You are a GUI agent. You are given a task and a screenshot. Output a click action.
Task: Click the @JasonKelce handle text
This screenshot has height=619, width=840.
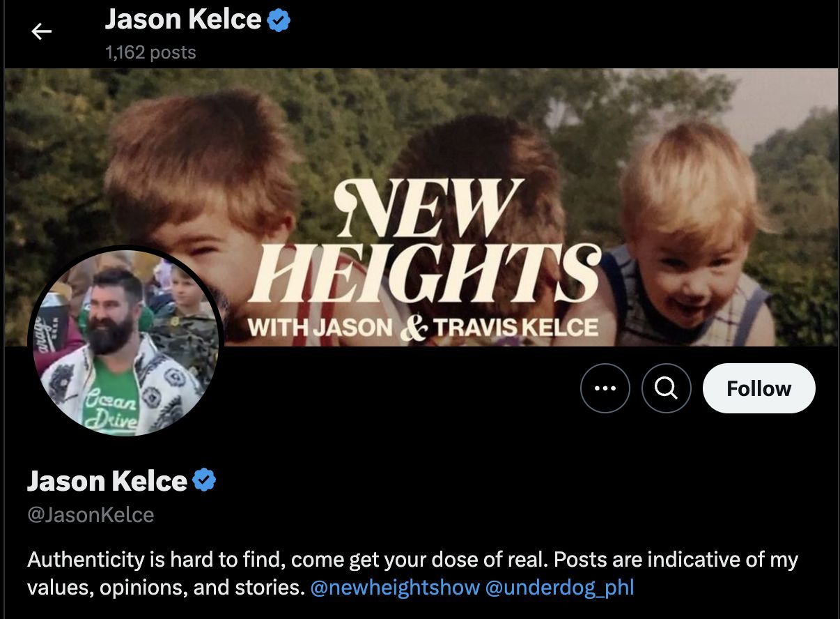91,515
